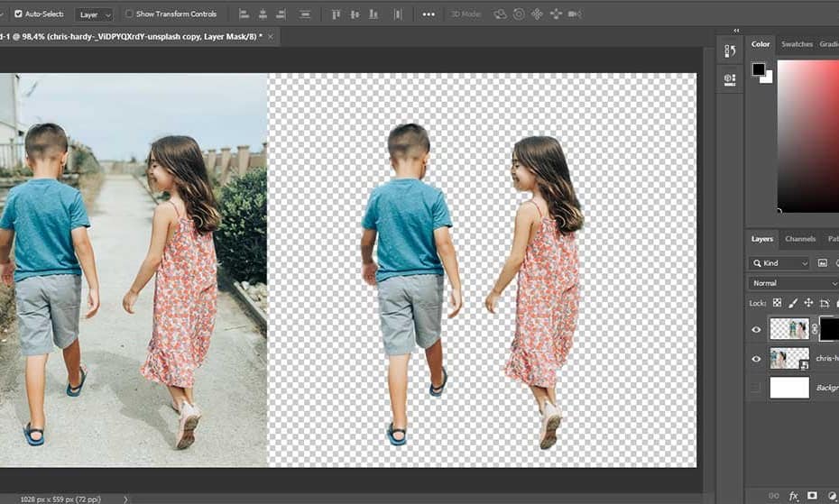The image size is (839, 504).
Task: Hide the top masked layer eye
Action: point(756,330)
